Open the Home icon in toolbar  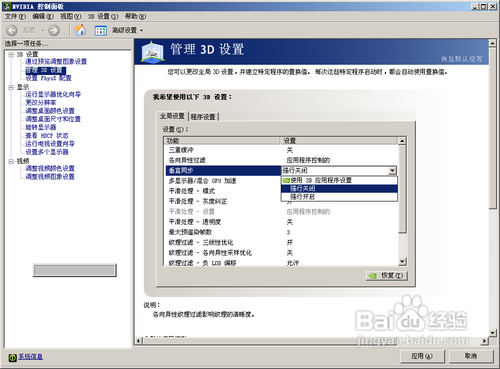(80, 30)
